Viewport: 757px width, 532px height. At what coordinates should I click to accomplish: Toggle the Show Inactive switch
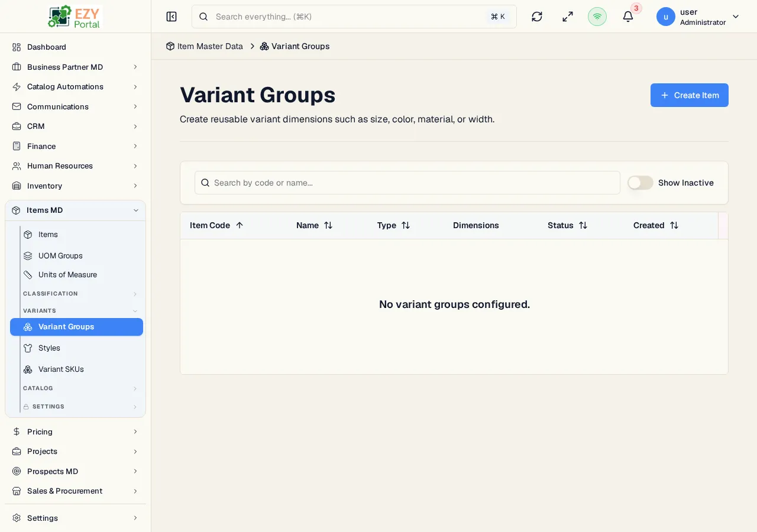[x=640, y=183]
